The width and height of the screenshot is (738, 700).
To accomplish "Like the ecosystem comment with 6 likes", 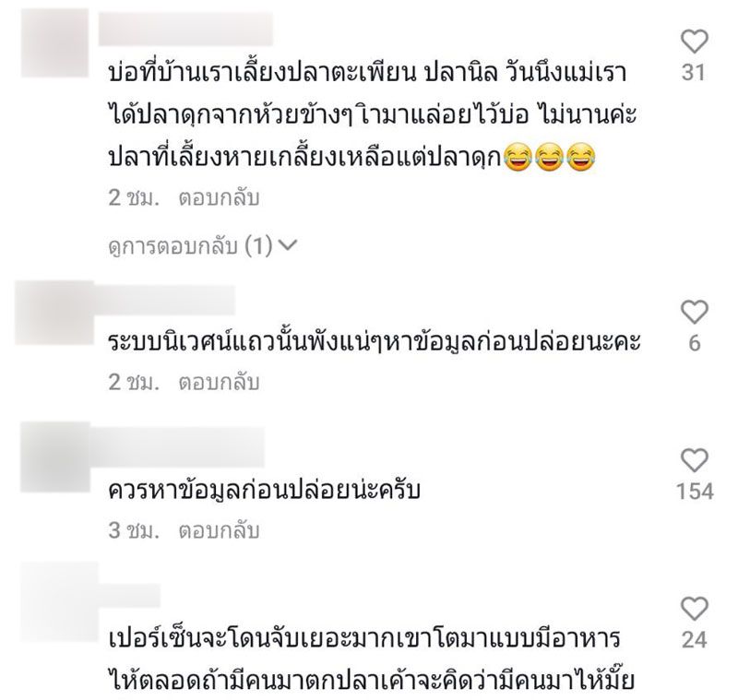I will [x=695, y=312].
